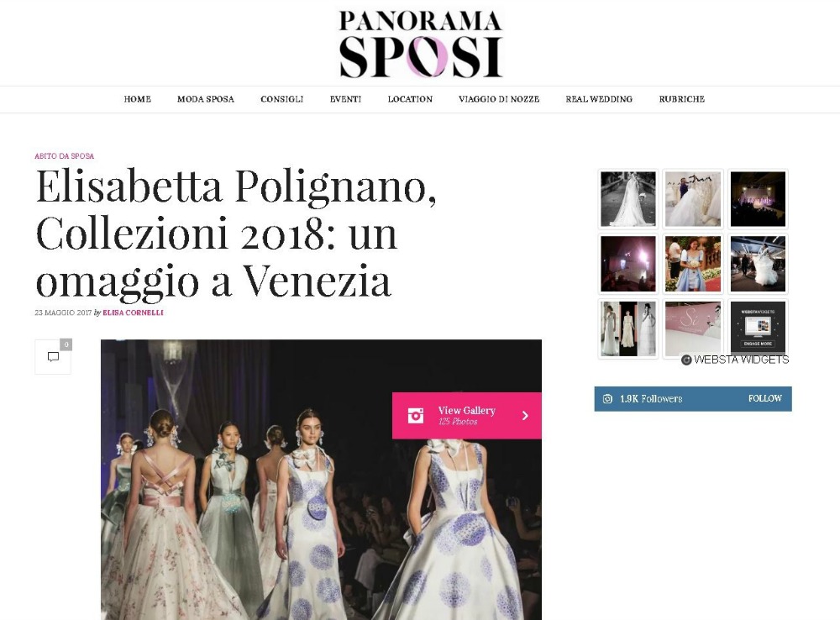Screen dimensions: 840x620
Task: Select Consigli in the navigation bar
Action: [x=281, y=99]
